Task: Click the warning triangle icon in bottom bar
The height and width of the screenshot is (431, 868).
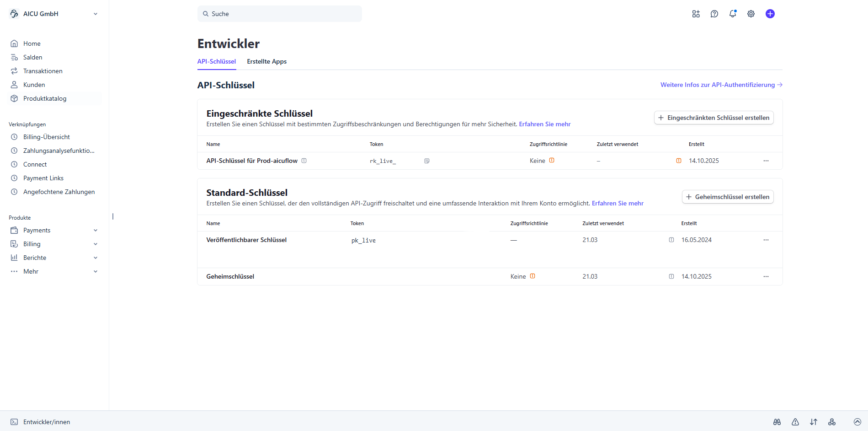Action: (795, 422)
